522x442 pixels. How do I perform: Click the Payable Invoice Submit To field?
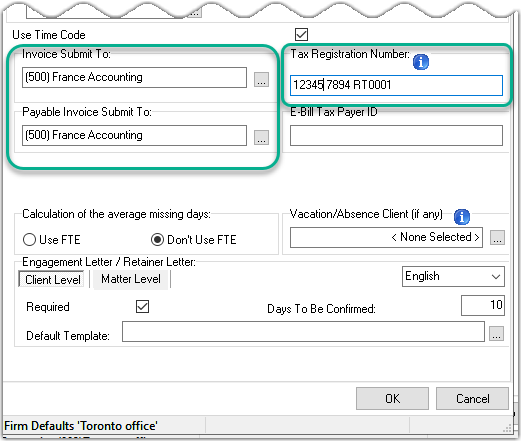[x=134, y=135]
